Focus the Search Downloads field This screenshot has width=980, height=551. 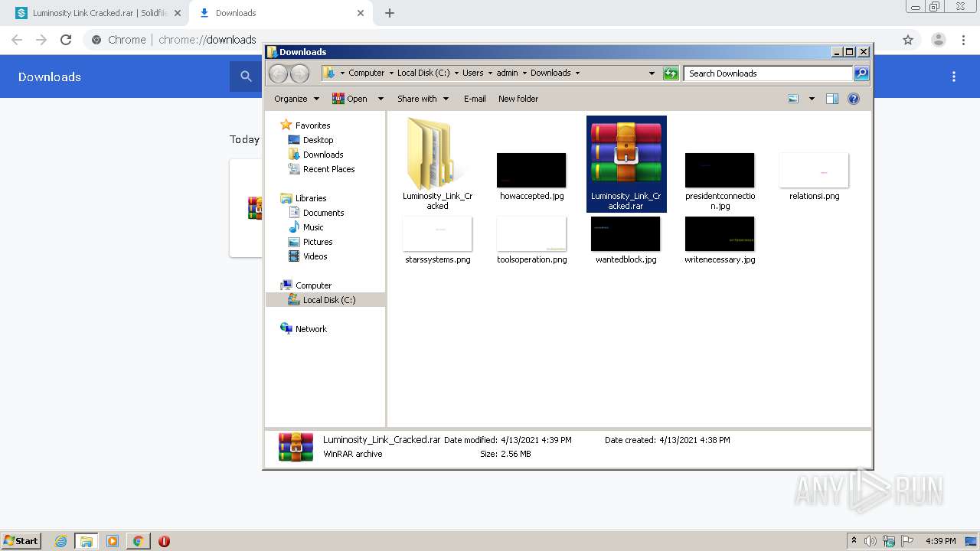(768, 73)
